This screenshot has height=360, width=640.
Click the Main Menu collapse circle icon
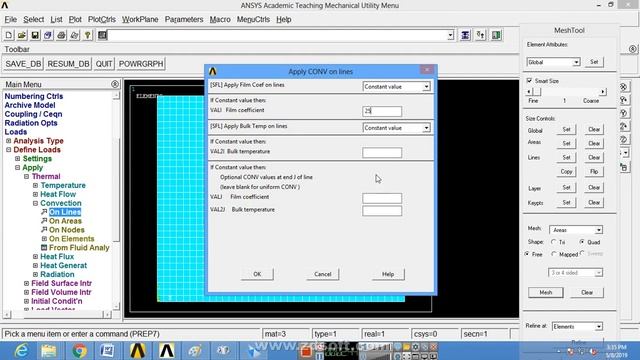tap(115, 84)
